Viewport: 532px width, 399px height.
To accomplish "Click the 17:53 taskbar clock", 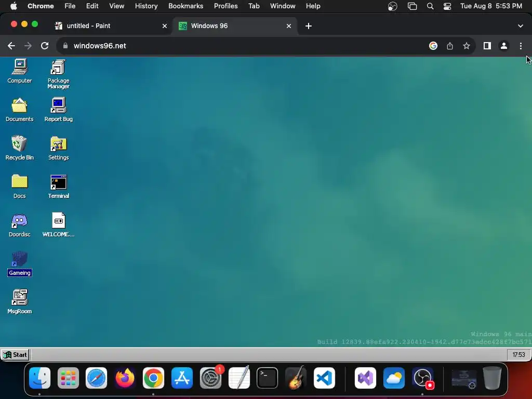I will [518, 354].
